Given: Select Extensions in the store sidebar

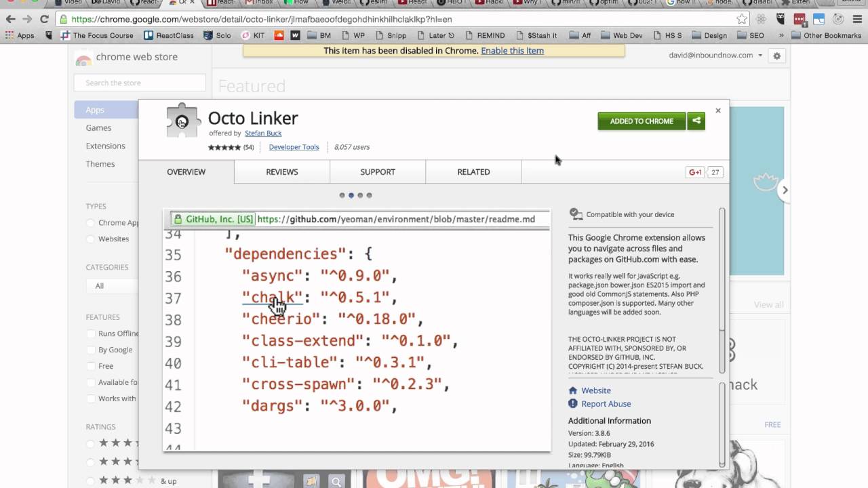Looking at the screenshot, I should click(x=106, y=146).
